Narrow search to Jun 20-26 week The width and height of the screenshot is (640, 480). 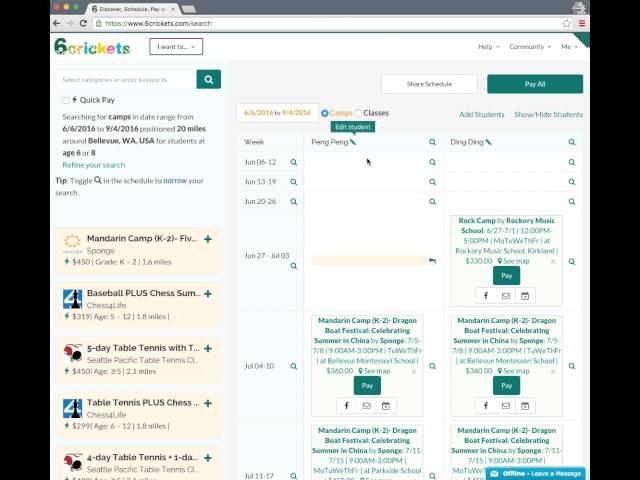tap(293, 202)
